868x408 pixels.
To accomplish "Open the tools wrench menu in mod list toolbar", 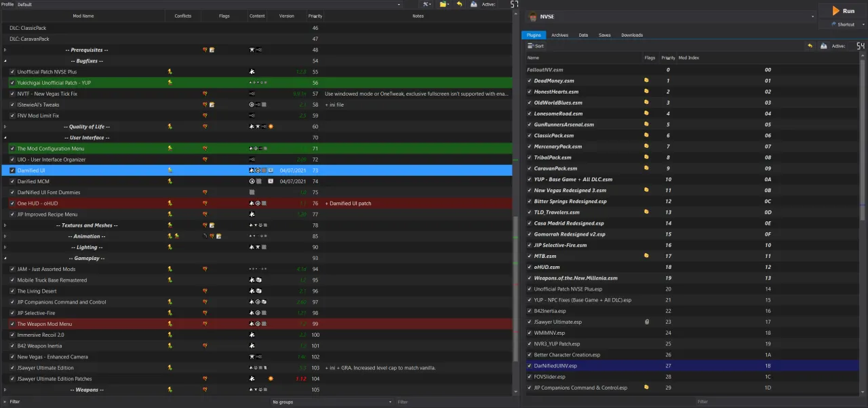I will [427, 4].
